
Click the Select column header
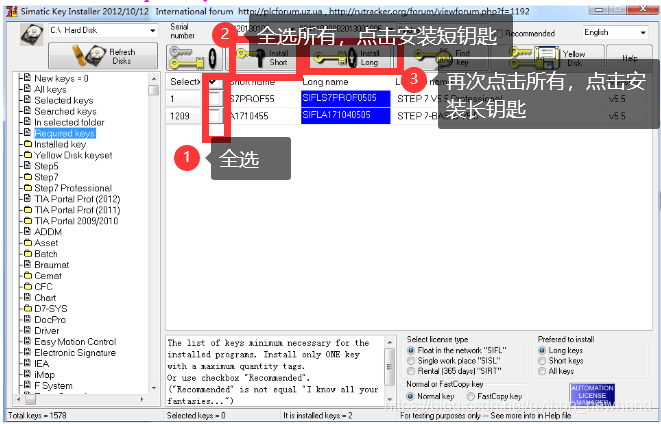[185, 82]
